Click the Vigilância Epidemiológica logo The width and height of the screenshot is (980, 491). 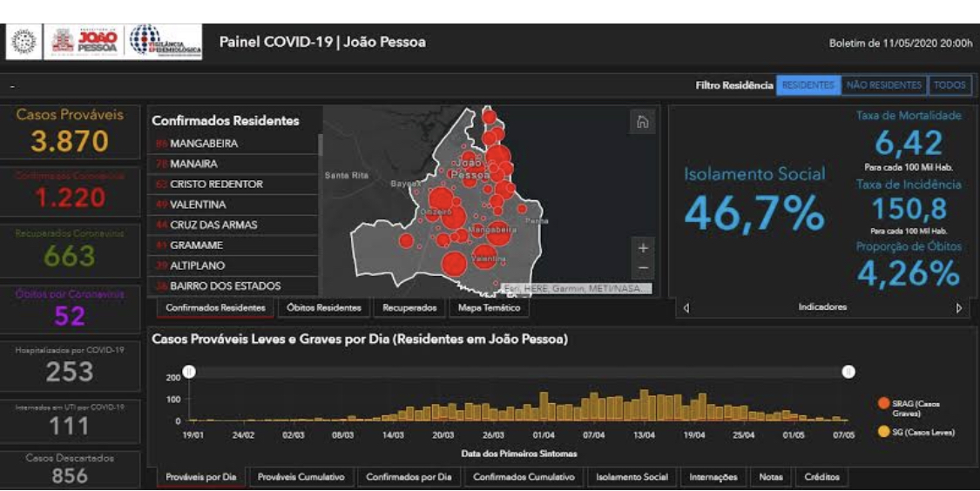(166, 41)
